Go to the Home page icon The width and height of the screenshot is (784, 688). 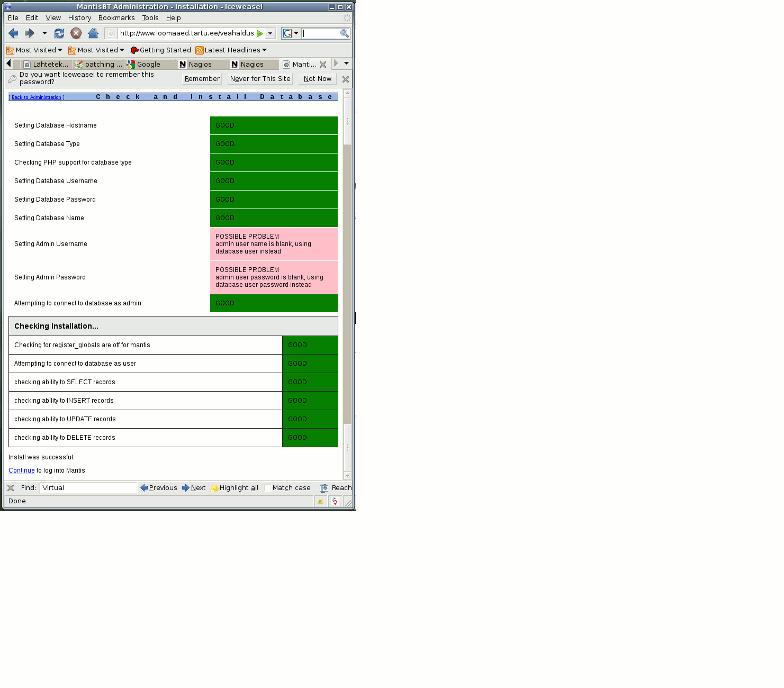[x=93, y=33]
